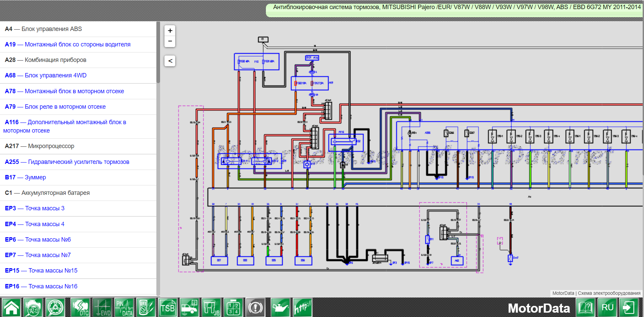Open the TSB service bulletins icon
The height and width of the screenshot is (317, 644).
pyautogui.click(x=167, y=307)
